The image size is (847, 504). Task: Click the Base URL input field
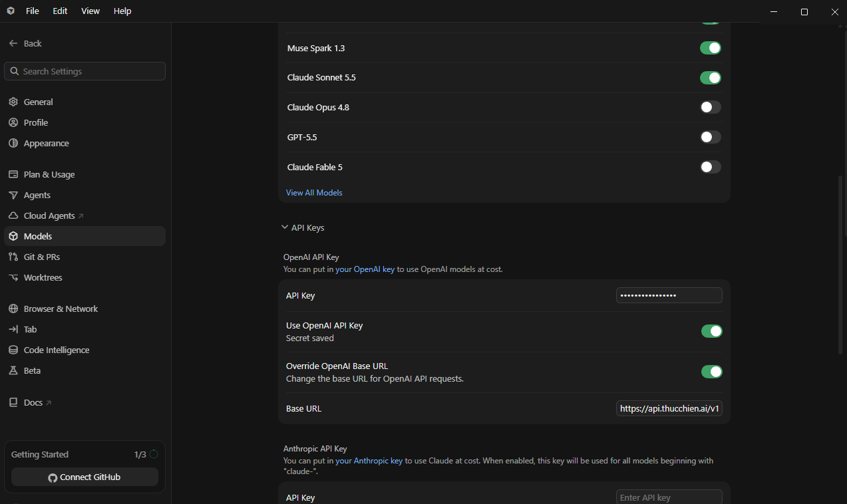[x=669, y=408]
